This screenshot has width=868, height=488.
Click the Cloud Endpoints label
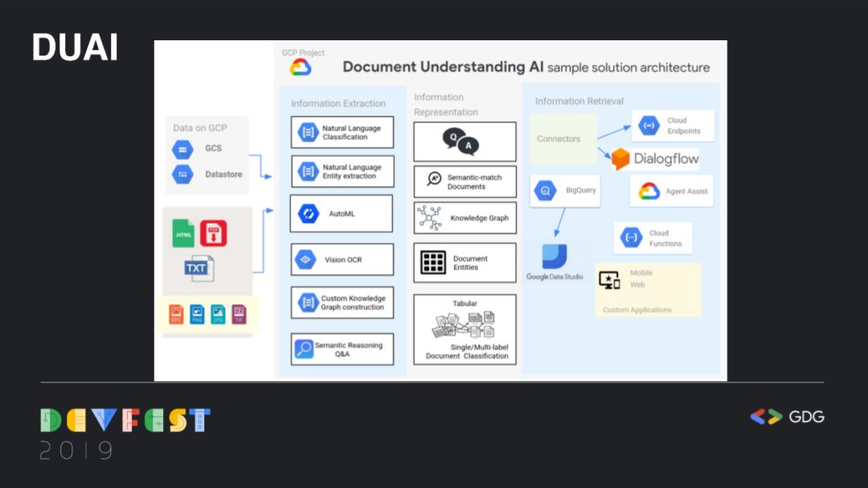(684, 125)
